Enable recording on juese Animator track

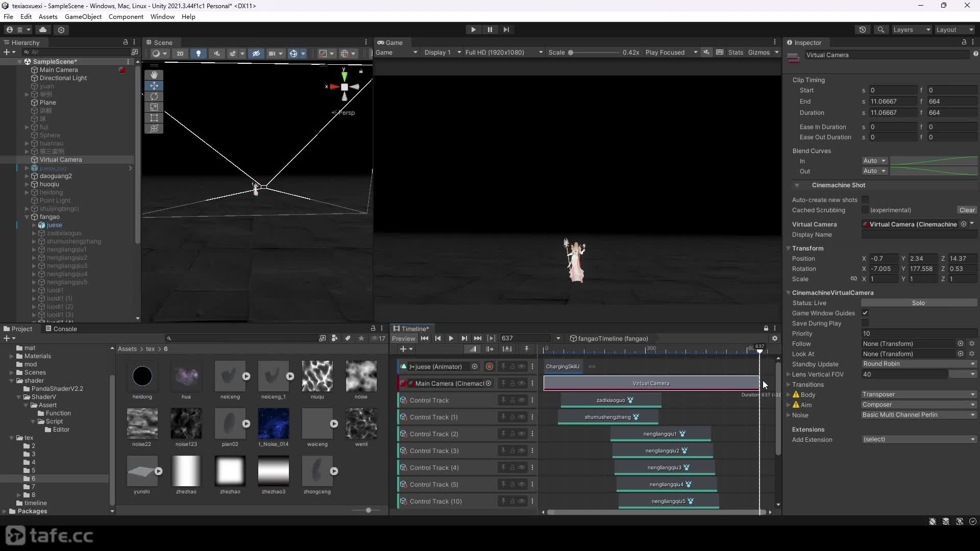coord(489,366)
